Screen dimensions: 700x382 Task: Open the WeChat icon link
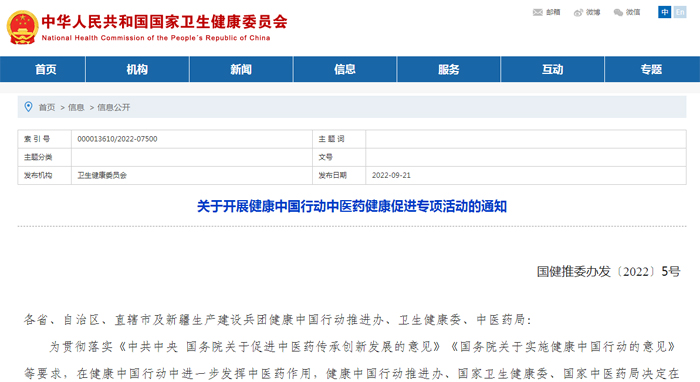(618, 12)
